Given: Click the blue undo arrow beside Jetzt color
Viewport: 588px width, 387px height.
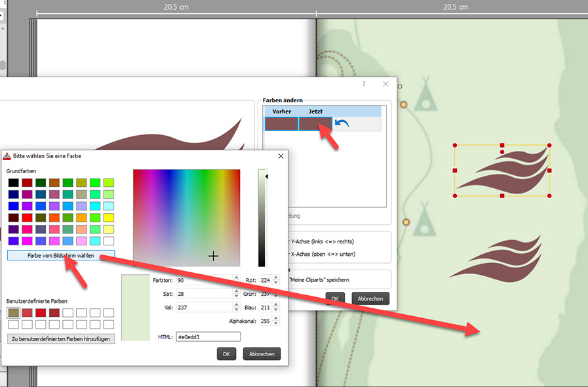Looking at the screenshot, I should pyautogui.click(x=342, y=123).
